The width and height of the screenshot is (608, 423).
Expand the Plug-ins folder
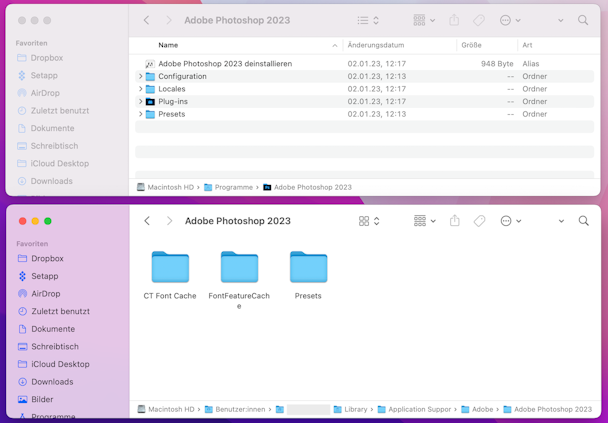(140, 102)
